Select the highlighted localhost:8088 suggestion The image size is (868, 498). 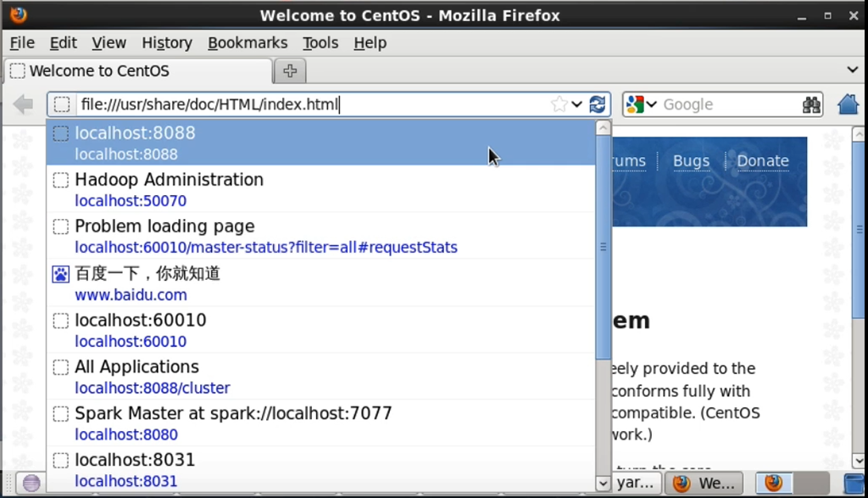coord(320,143)
